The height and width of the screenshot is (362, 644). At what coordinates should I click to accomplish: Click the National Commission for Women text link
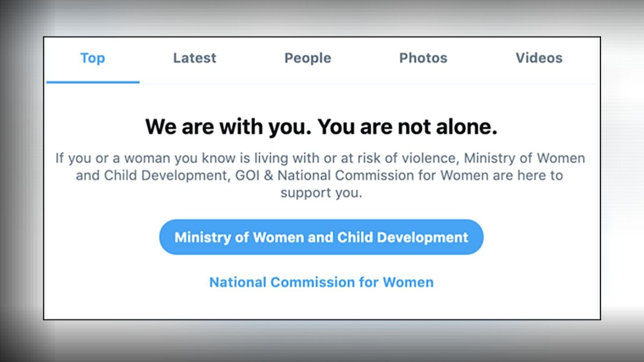point(321,282)
